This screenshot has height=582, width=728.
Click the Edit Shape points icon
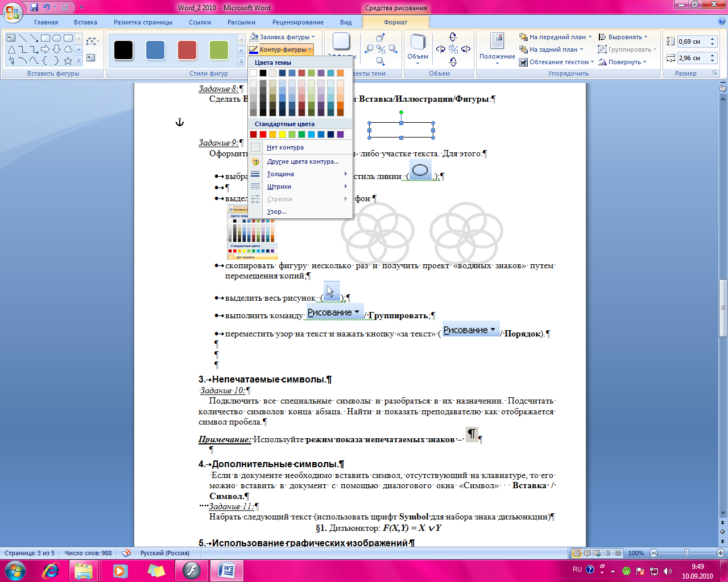click(x=92, y=41)
